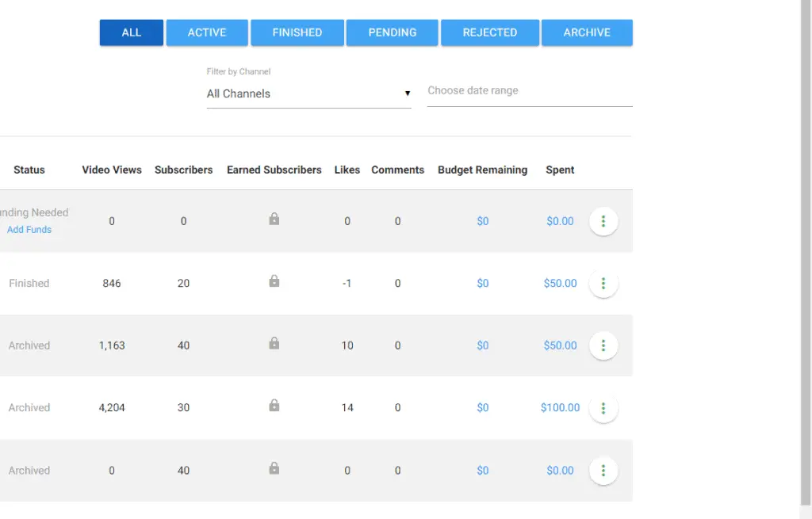Show FINISHED campaigns tab
Screen dimensions: 812x519
(297, 32)
